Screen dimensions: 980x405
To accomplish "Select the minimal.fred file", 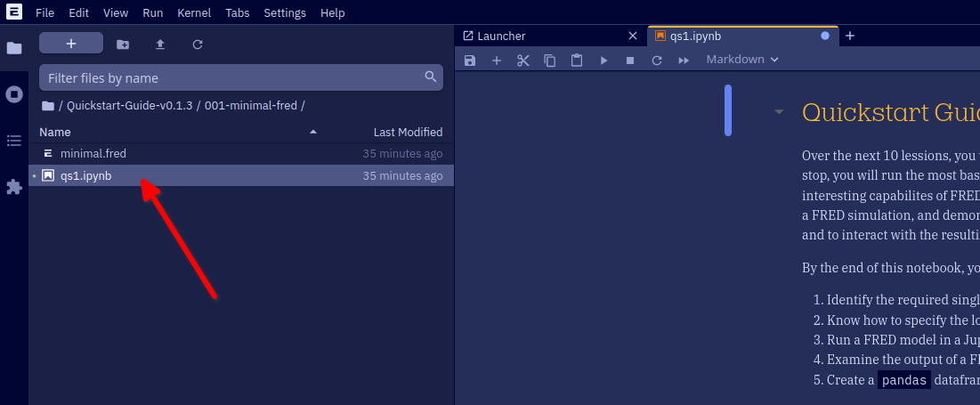I will click(241, 154).
